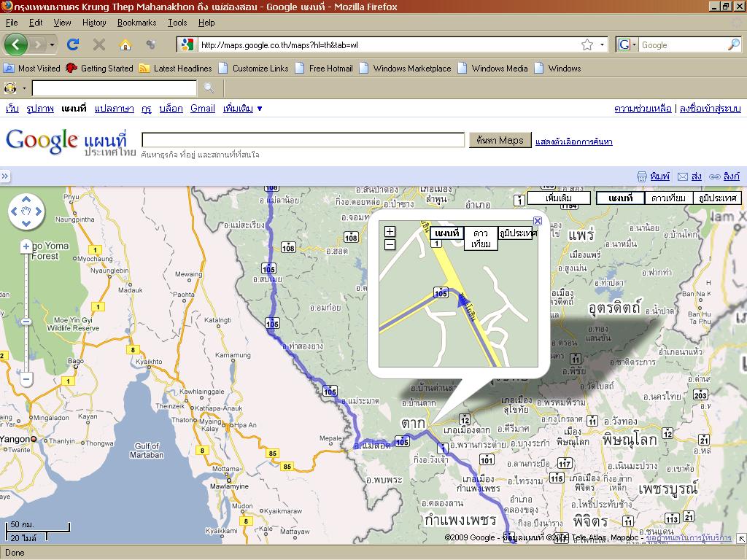
Task: Click the URL address field
Action: click(388, 45)
